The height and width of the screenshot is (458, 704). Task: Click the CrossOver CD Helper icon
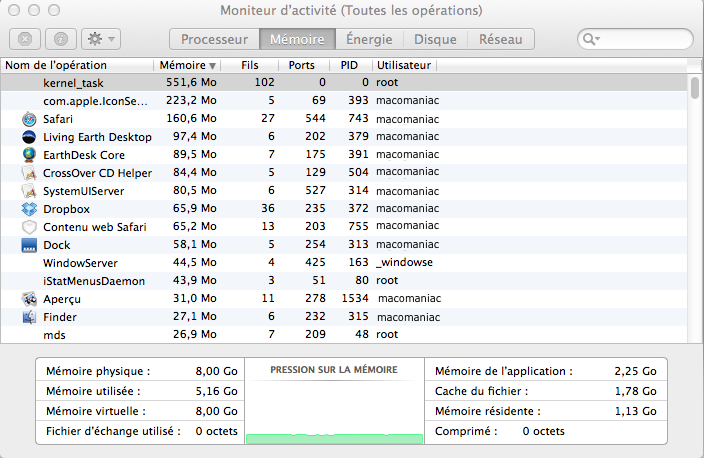pyautogui.click(x=29, y=173)
